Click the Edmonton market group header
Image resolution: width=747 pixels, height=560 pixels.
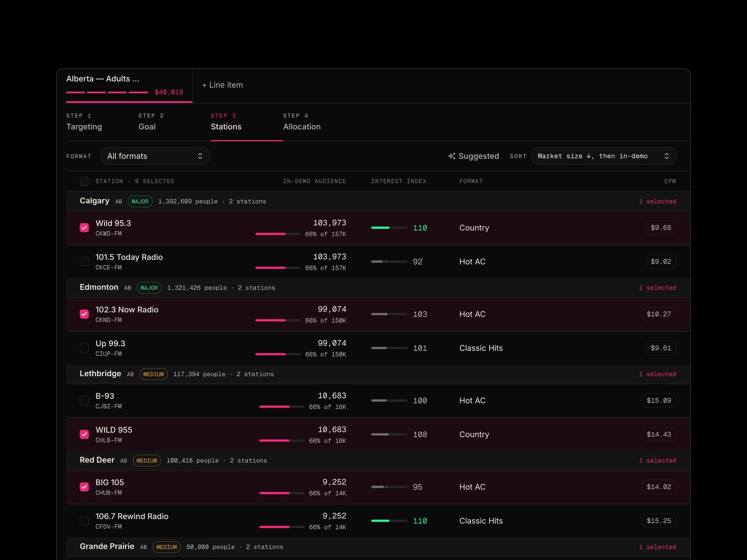378,288
